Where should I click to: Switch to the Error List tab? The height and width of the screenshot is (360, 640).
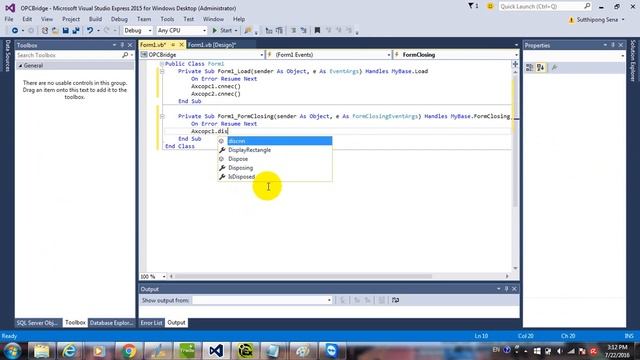coord(151,323)
